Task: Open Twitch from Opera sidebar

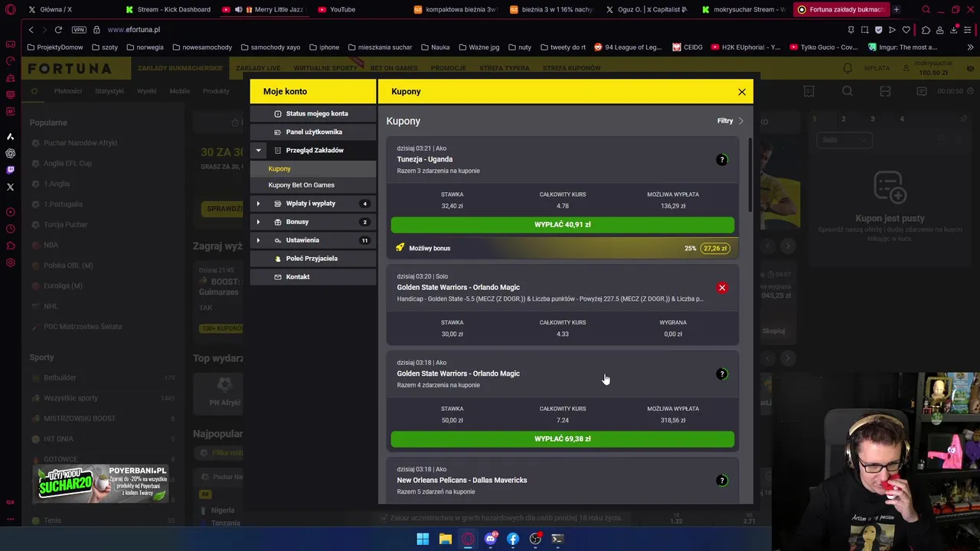Action: click(x=10, y=170)
